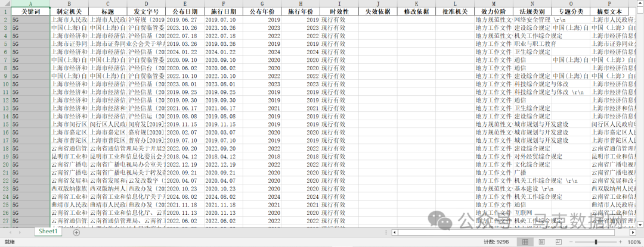The height and width of the screenshot is (247, 644).
Task: Select column E header
Action: (185, 4)
